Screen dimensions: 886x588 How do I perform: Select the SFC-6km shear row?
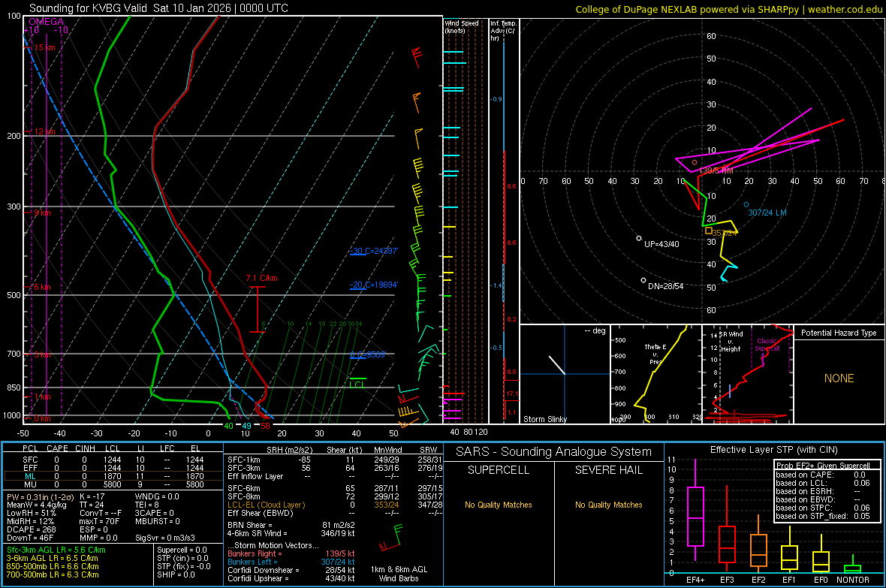click(335, 488)
